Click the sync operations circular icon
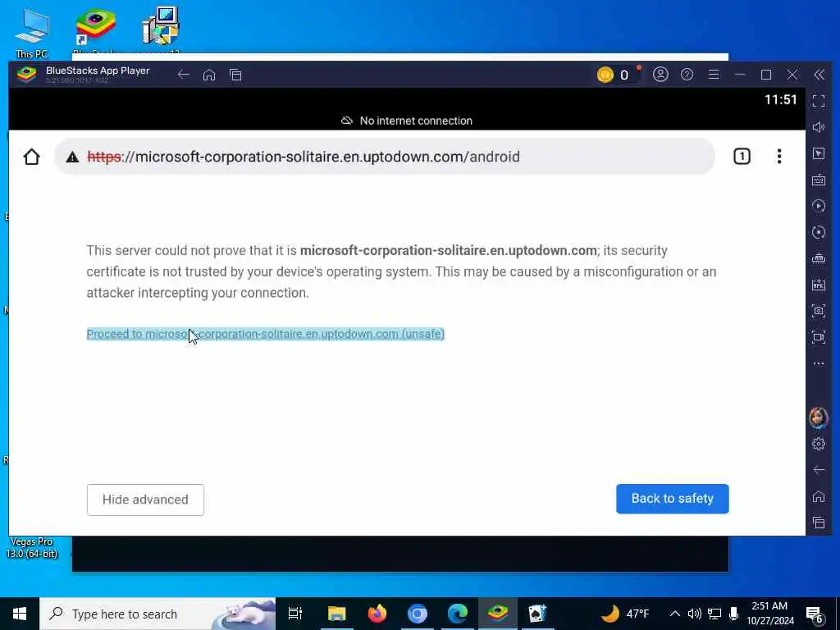This screenshot has height=630, width=840. coord(818,232)
